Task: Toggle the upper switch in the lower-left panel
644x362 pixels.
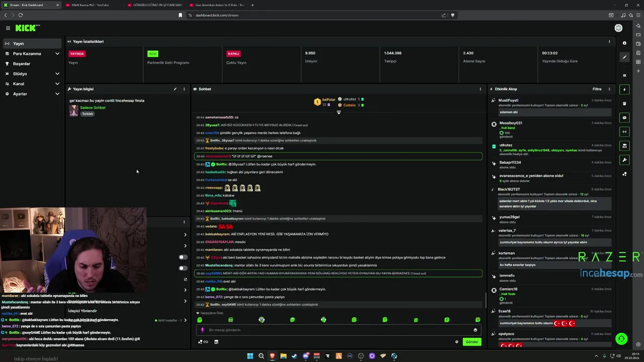Action: pyautogui.click(x=183, y=257)
